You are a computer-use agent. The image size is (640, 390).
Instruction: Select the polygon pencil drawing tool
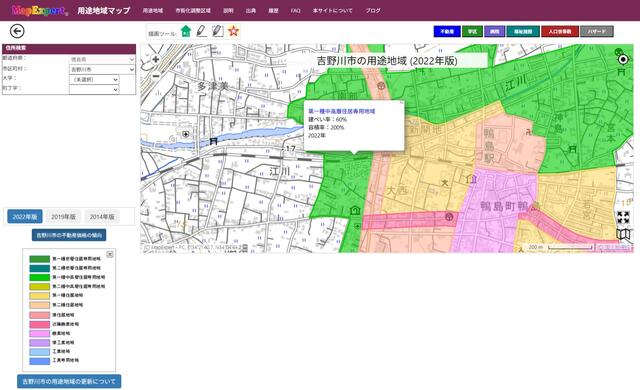click(218, 31)
